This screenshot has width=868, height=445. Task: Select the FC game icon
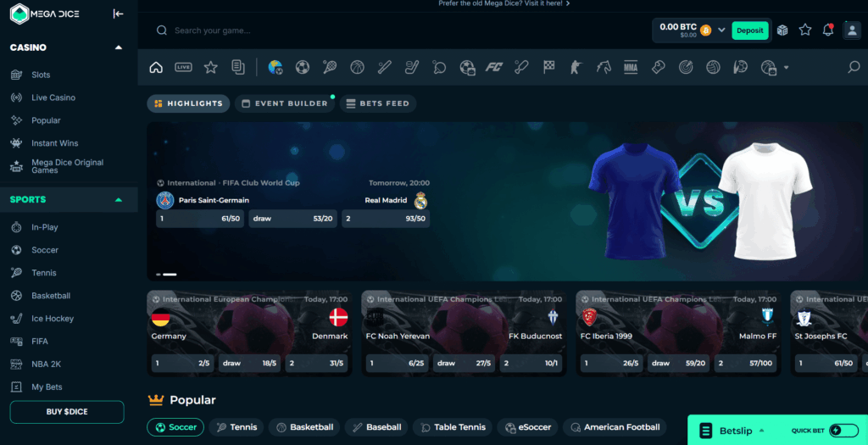click(493, 68)
